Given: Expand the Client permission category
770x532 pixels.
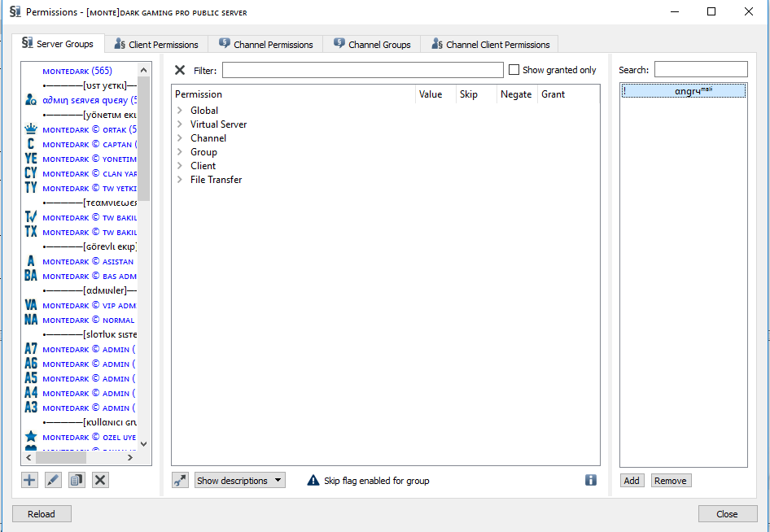Looking at the screenshot, I should point(180,165).
